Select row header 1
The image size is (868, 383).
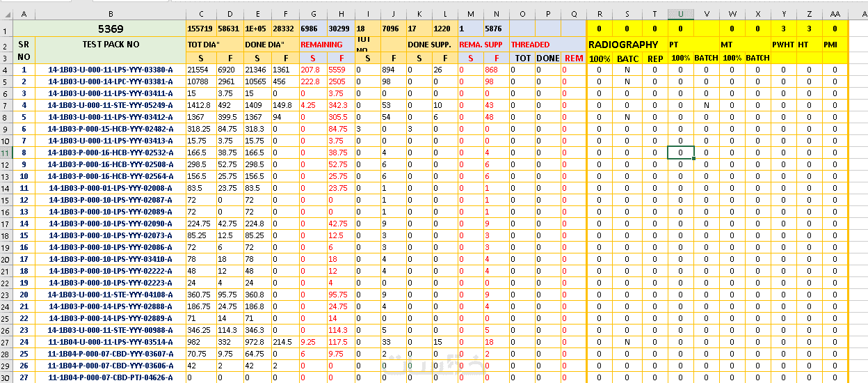tap(6, 29)
